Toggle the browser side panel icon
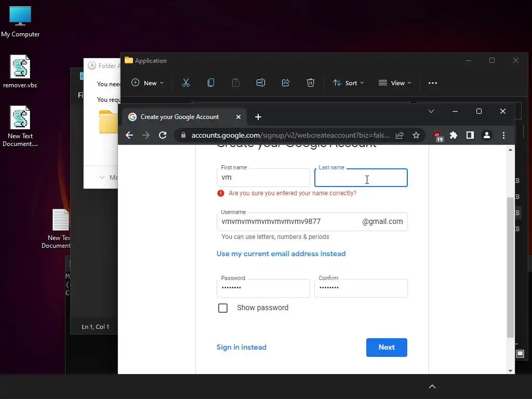 coord(470,136)
